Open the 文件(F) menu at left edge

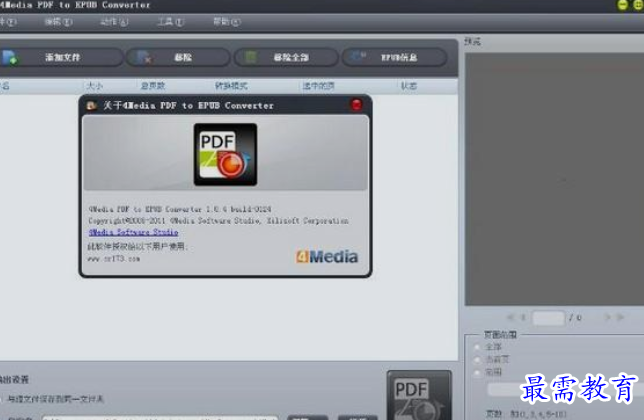(x=8, y=22)
